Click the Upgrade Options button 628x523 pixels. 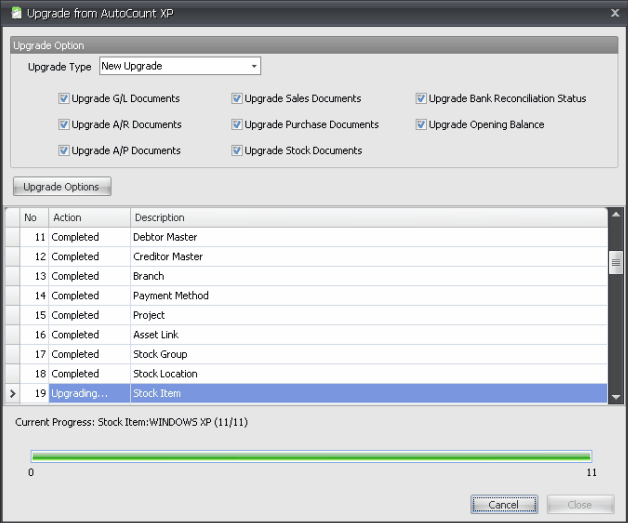point(62,187)
